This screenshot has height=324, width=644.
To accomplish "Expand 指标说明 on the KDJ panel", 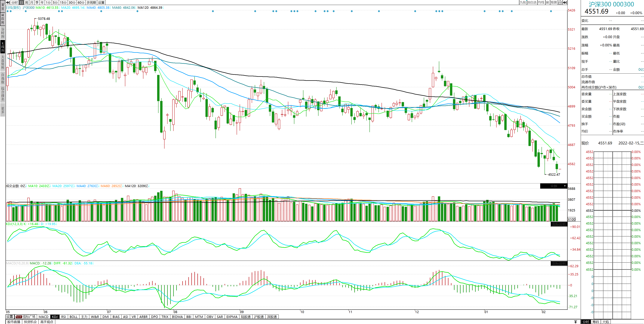I will [559, 224].
